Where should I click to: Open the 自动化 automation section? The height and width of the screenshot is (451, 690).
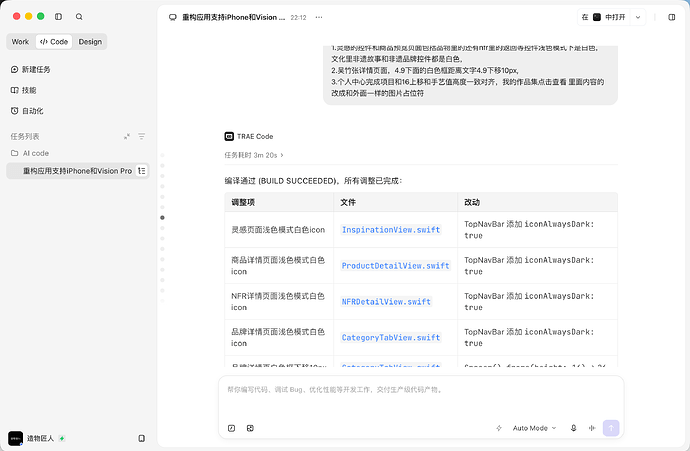click(27, 111)
